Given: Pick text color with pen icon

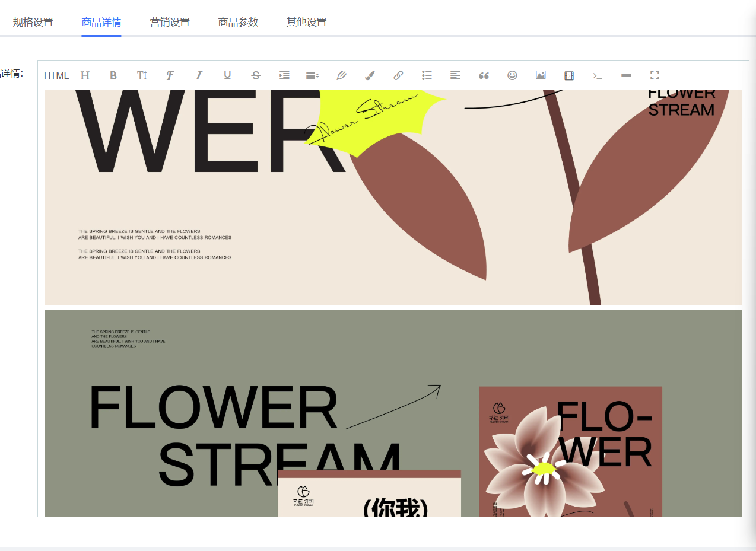Looking at the screenshot, I should click(341, 75).
